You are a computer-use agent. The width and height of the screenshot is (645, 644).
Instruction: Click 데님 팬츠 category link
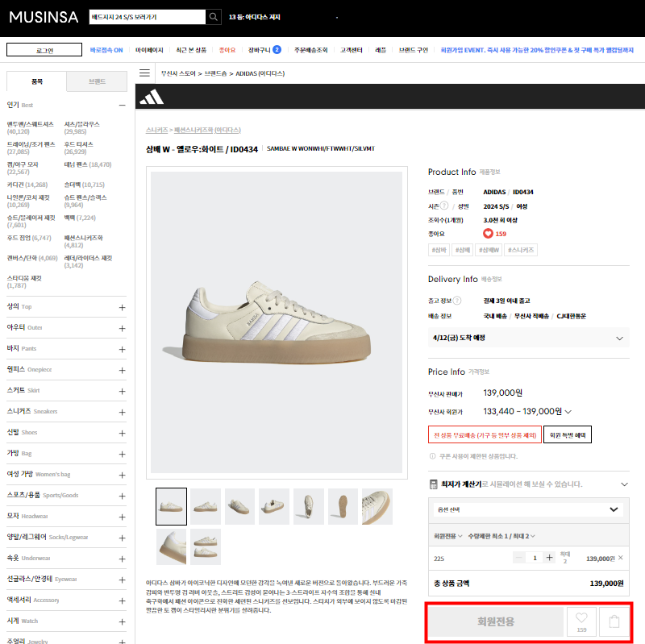[76, 164]
